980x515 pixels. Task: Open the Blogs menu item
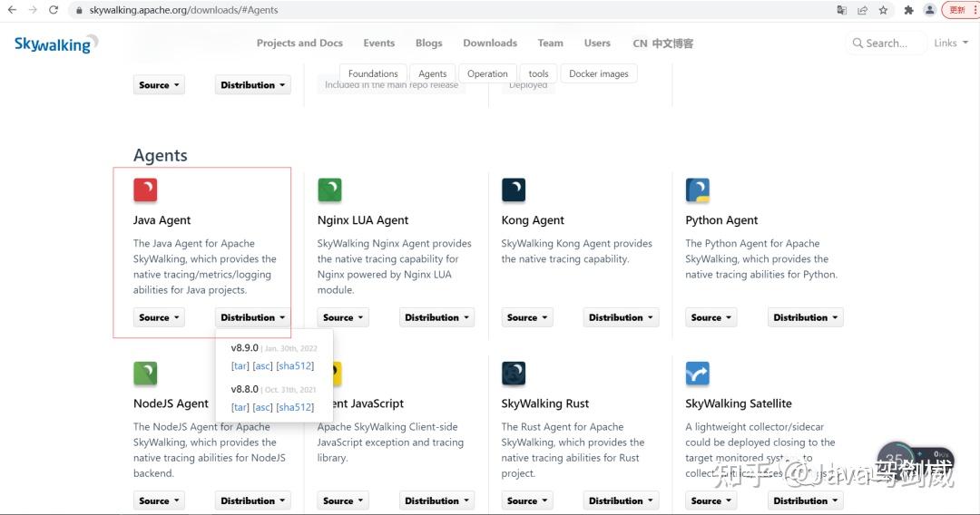[429, 43]
